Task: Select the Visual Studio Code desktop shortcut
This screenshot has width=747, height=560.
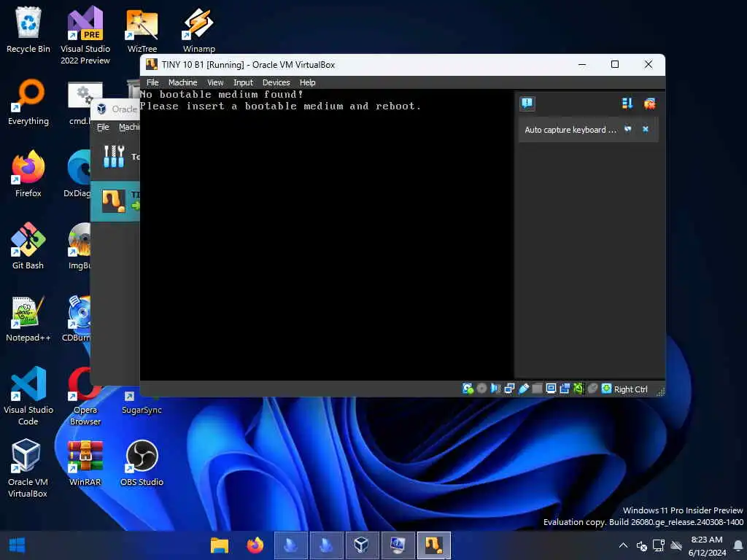Action: 28,395
